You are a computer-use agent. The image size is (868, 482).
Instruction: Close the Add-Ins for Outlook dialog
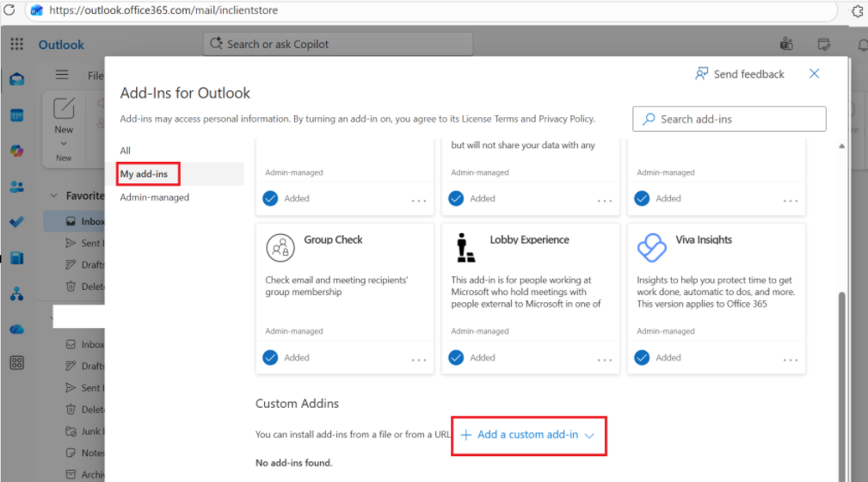tap(814, 74)
